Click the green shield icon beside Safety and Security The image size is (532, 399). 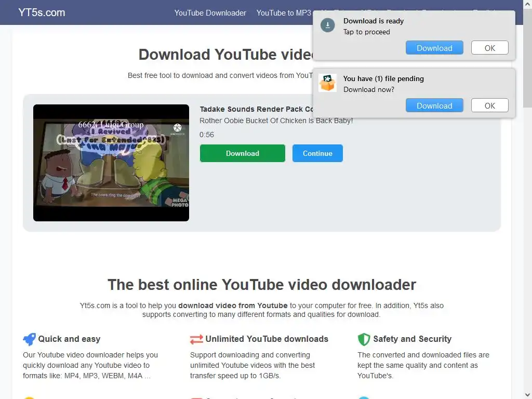pos(364,339)
